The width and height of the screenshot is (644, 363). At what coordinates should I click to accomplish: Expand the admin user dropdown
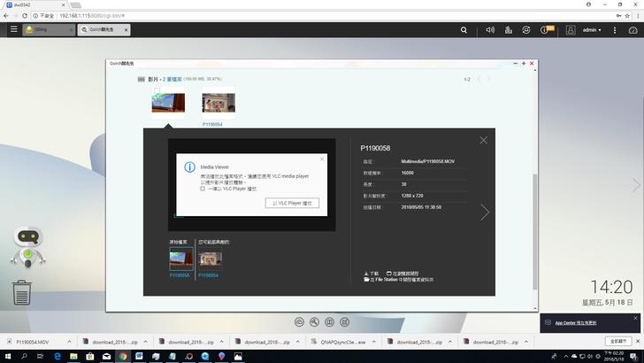pyautogui.click(x=592, y=29)
